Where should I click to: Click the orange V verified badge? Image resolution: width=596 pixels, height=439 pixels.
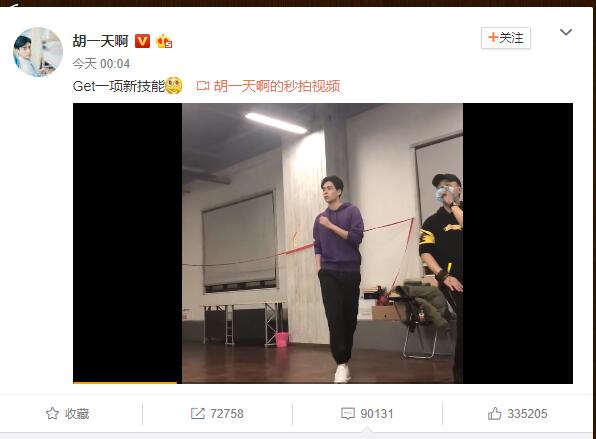(x=143, y=41)
